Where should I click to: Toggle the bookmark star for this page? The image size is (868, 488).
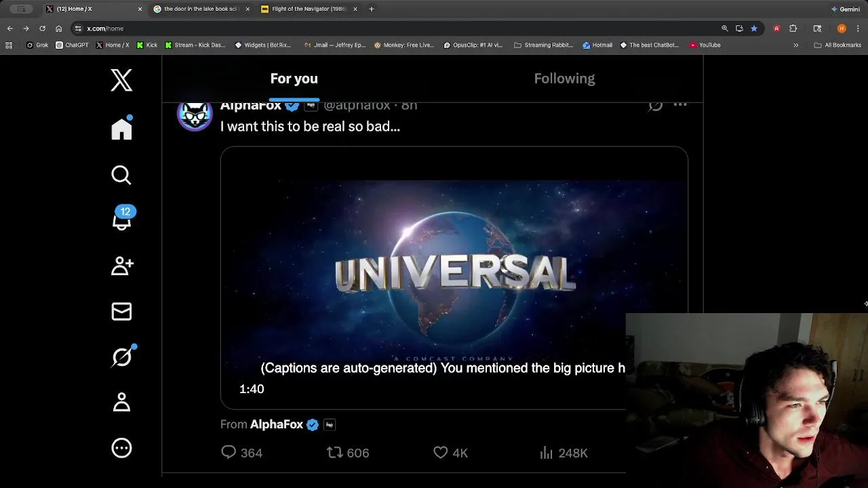(753, 28)
